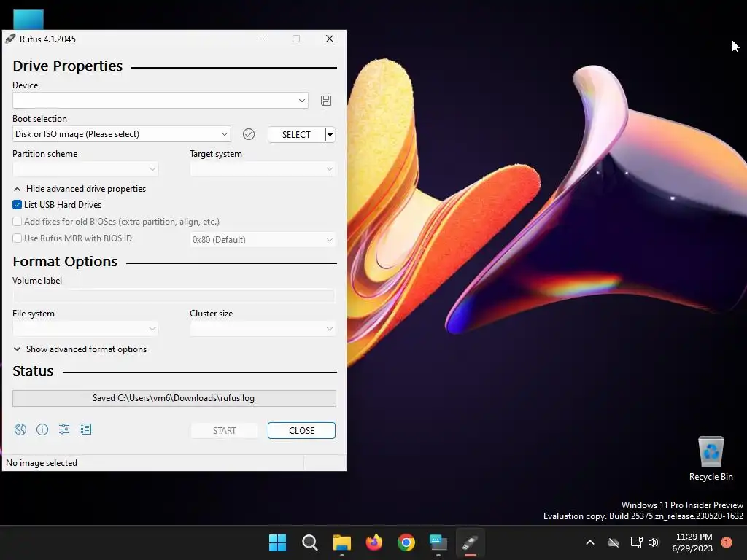The image size is (747, 560).
Task: Click the CLOSE button
Action: pyautogui.click(x=301, y=430)
